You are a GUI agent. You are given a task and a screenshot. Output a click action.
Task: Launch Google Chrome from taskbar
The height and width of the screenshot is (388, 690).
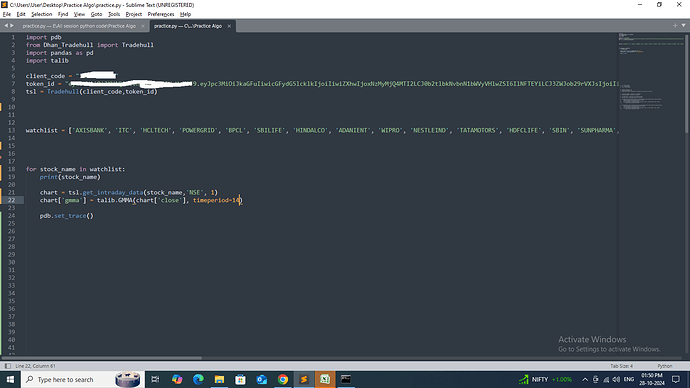click(283, 379)
